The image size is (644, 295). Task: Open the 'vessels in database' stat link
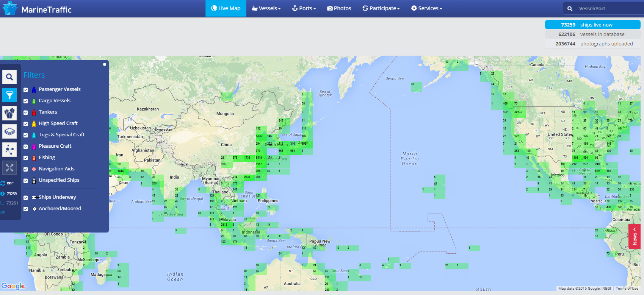click(593, 34)
